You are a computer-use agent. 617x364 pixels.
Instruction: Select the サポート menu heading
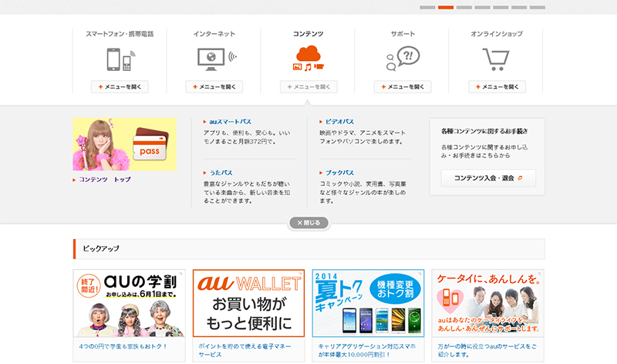pyautogui.click(x=403, y=34)
